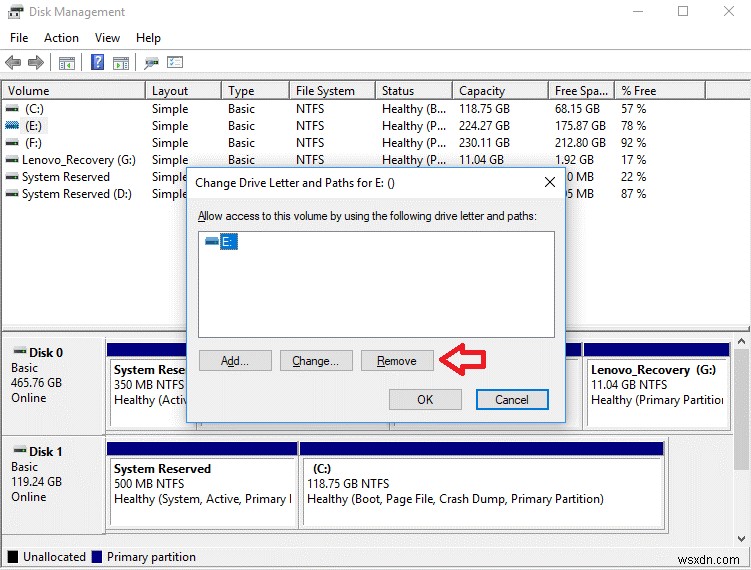This screenshot has width=751, height=570.
Task: Click OK in Change Drive Letter dialog
Action: (x=425, y=399)
